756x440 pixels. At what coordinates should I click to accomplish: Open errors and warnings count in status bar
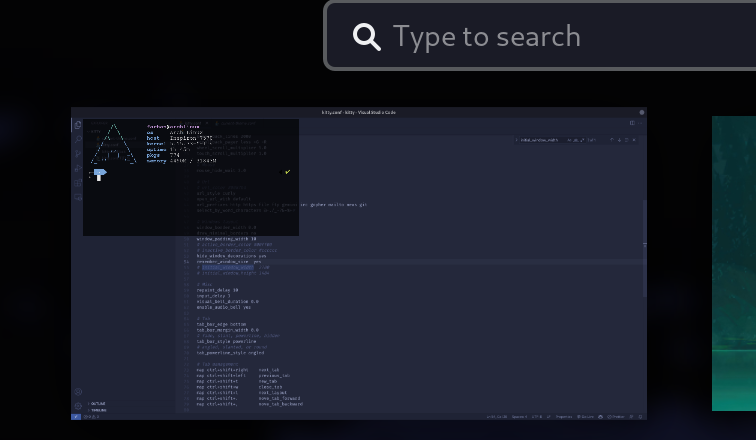[x=91, y=417]
